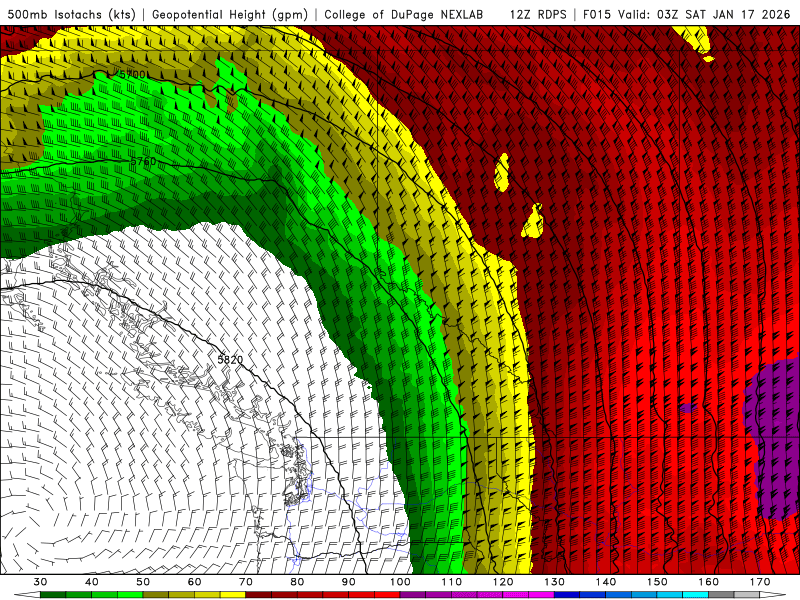Click the '500mb Isotachs (kts)' title text

[71, 14]
